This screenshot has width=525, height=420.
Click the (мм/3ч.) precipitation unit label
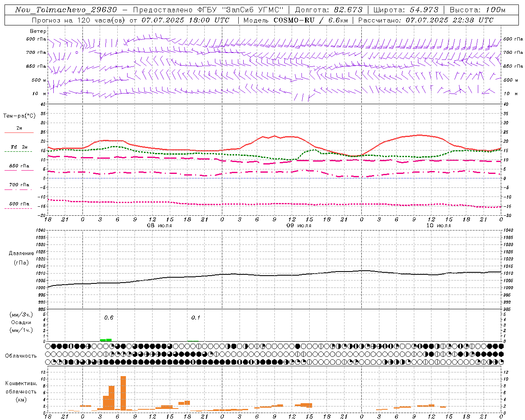point(21,315)
